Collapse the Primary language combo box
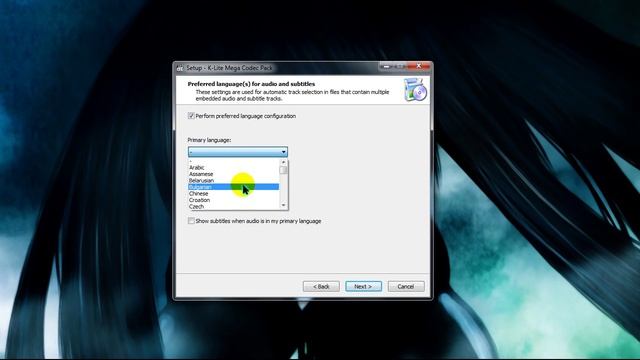Screen dimensions: 640x360 pos(238,152)
